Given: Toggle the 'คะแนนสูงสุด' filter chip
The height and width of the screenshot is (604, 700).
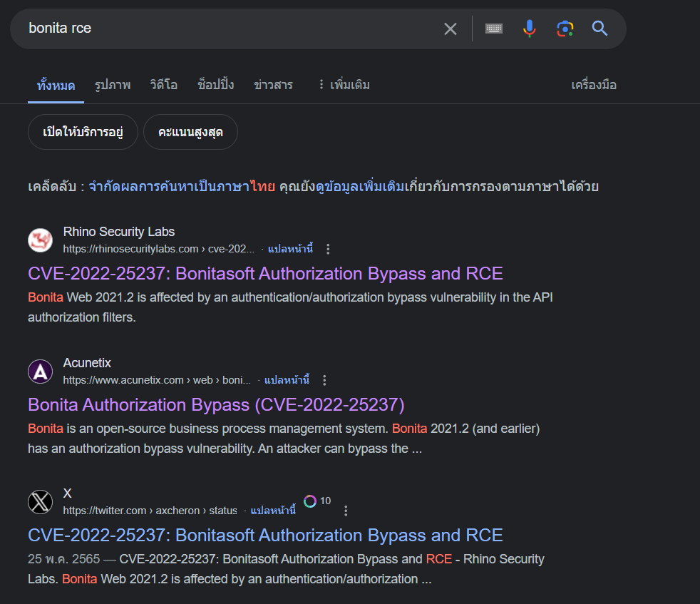Looking at the screenshot, I should click(x=190, y=133).
